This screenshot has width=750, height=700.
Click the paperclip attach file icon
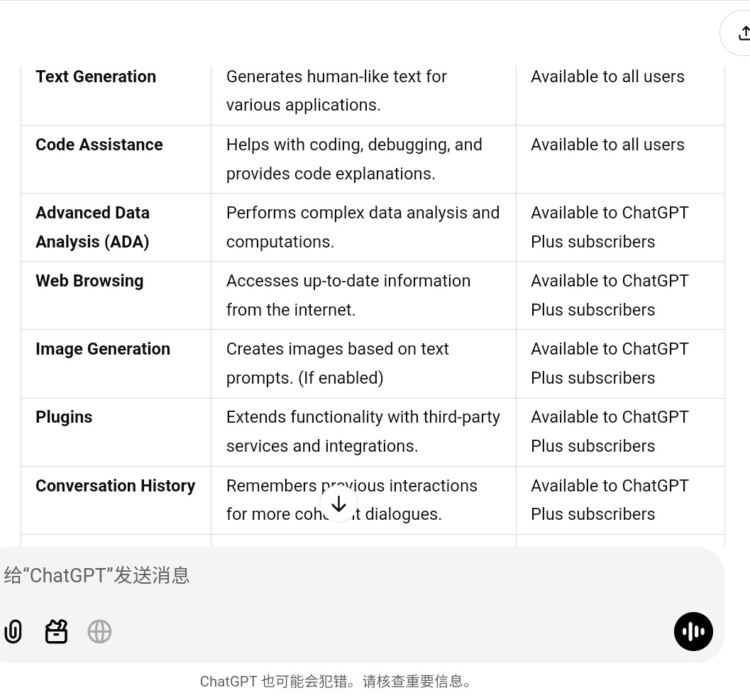(13, 632)
